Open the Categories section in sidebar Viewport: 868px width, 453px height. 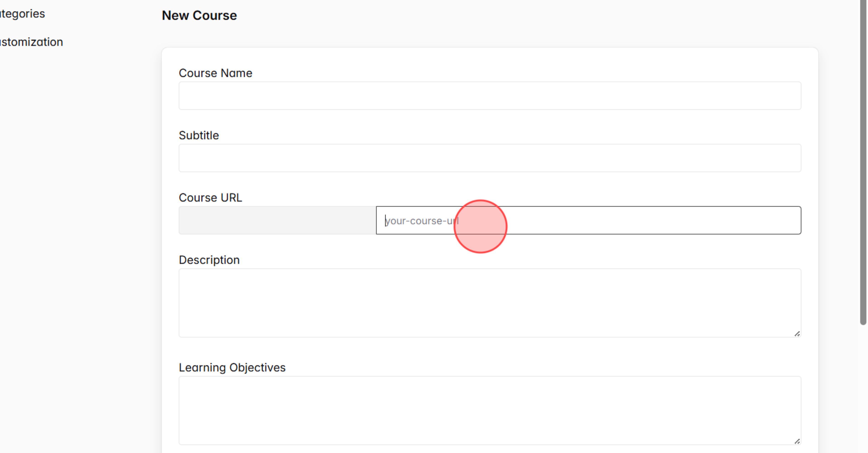pyautogui.click(x=22, y=14)
